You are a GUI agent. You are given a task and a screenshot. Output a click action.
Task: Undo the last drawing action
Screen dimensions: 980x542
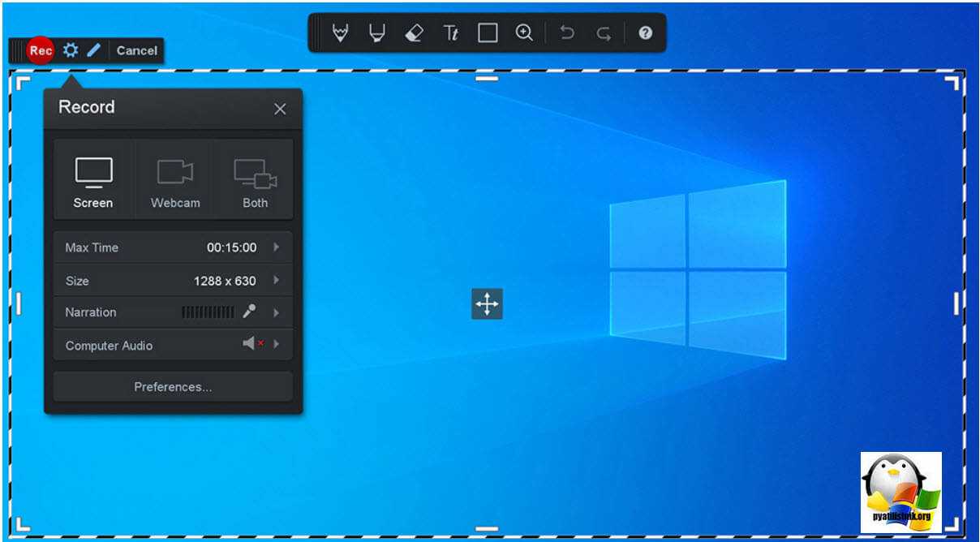[567, 33]
